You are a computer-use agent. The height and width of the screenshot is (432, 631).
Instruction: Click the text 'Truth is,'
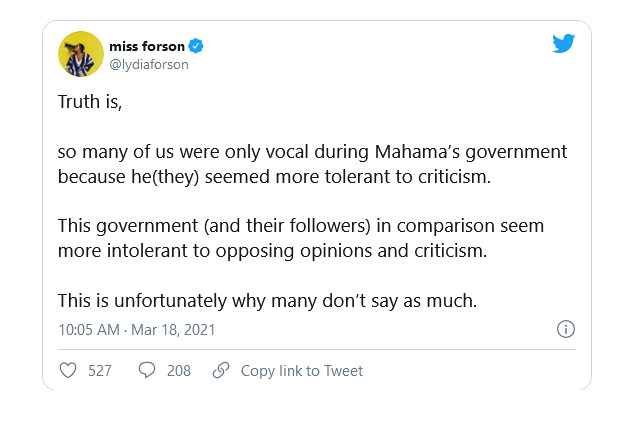pos(90,101)
